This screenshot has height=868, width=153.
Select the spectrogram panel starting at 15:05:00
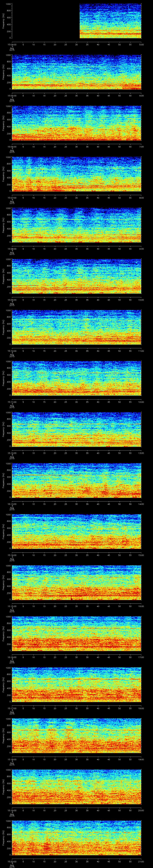77,72
